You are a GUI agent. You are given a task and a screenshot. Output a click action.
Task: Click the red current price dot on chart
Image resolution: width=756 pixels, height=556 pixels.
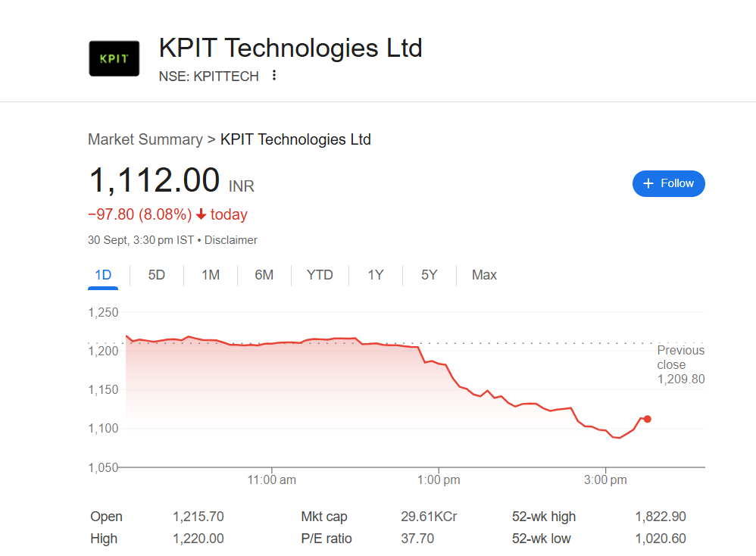click(x=647, y=419)
